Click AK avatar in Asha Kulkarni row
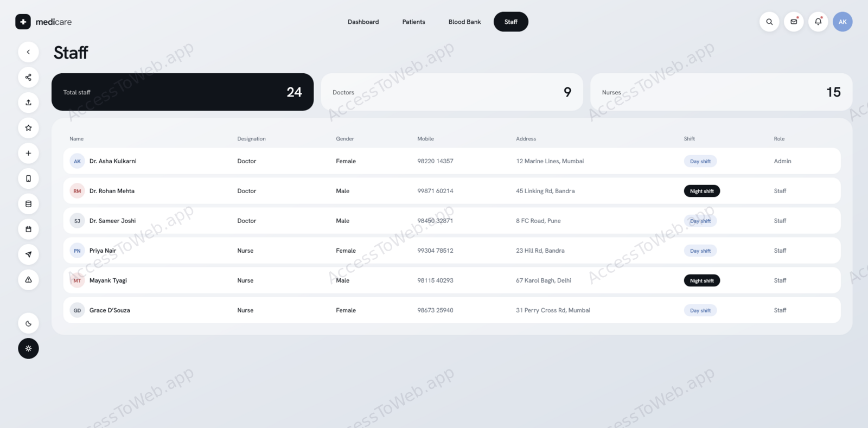Image resolution: width=868 pixels, height=428 pixels. pyautogui.click(x=77, y=161)
